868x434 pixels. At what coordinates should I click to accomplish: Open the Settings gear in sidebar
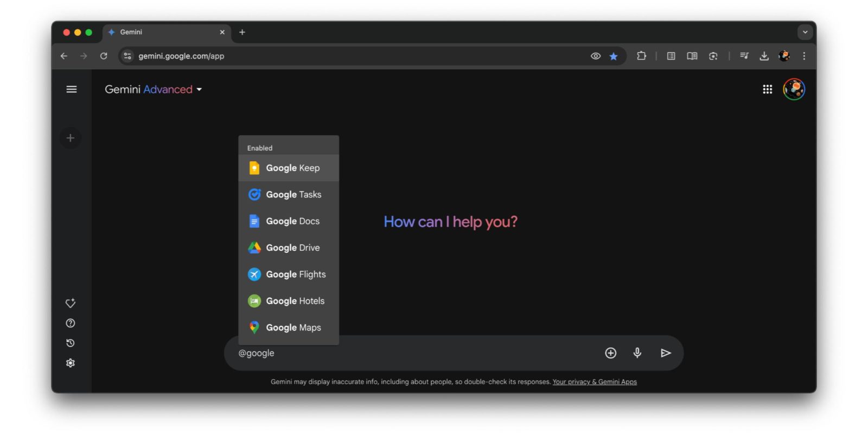(x=71, y=363)
